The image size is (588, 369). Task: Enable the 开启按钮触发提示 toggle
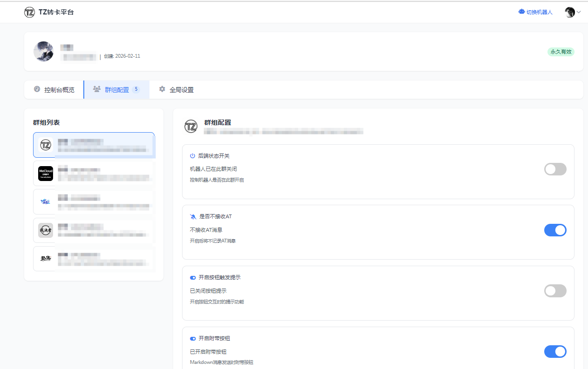pos(555,291)
